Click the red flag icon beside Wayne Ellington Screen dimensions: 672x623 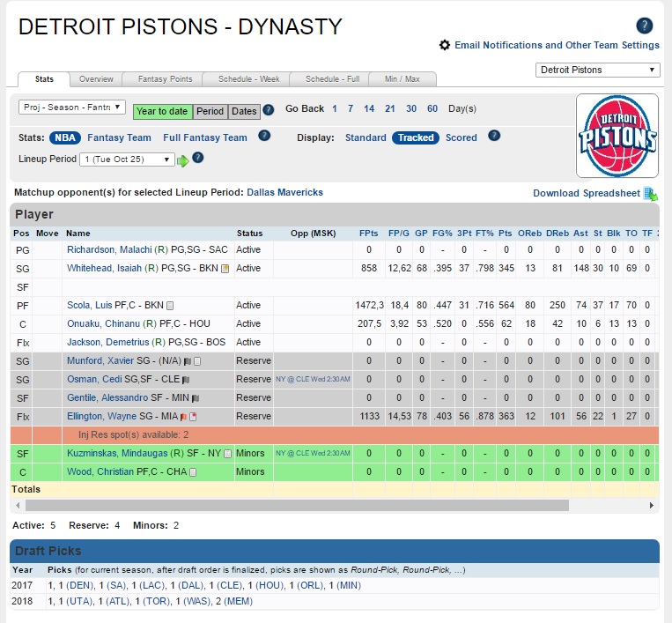click(181, 417)
